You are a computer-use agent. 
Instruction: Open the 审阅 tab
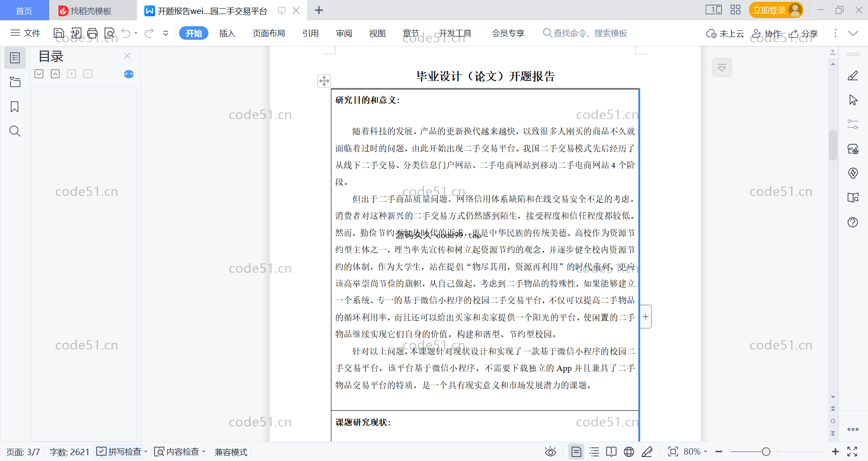(344, 33)
